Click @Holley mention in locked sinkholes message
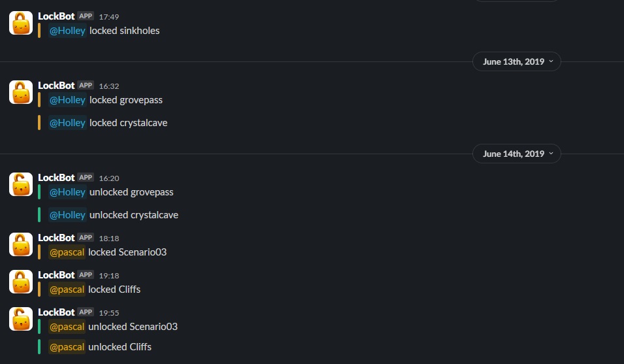This screenshot has width=624, height=364. [67, 31]
